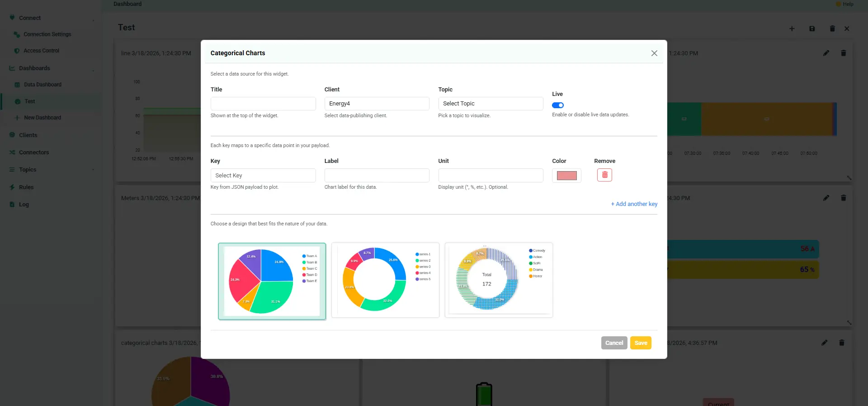Image resolution: width=868 pixels, height=406 pixels.
Task: Toggle the Live data updates switch
Action: (558, 105)
